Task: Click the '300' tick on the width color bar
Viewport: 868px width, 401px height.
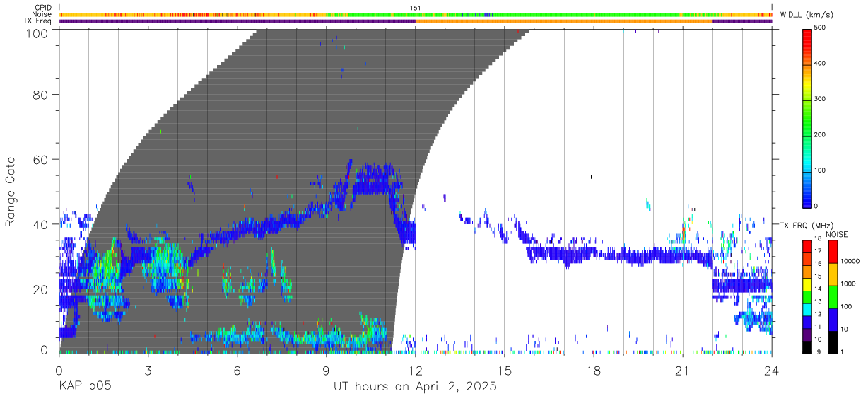Action: click(x=819, y=99)
